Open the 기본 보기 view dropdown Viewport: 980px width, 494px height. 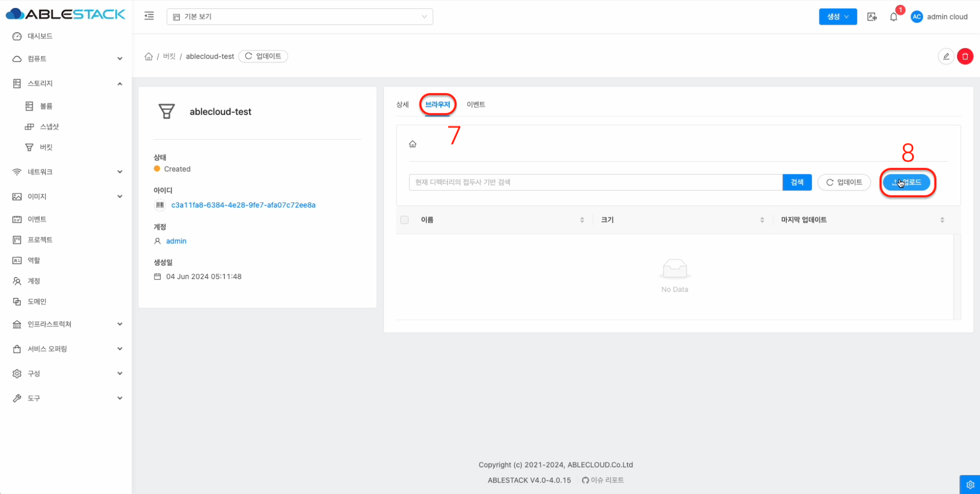click(x=300, y=17)
